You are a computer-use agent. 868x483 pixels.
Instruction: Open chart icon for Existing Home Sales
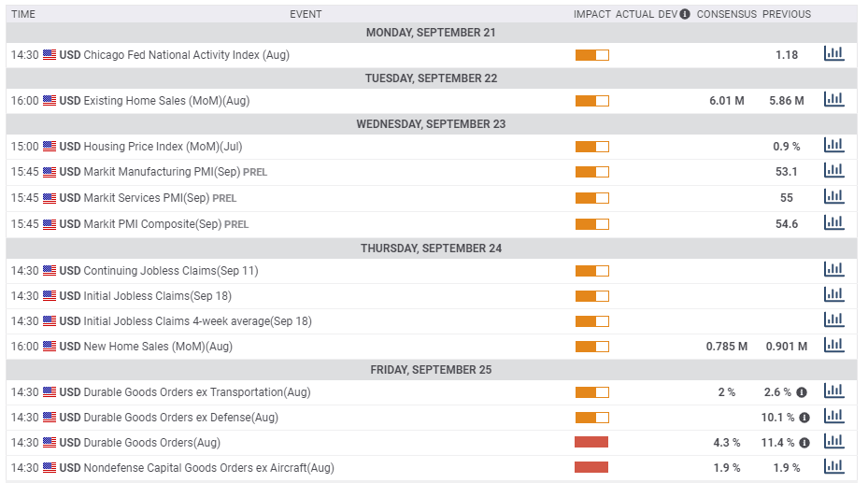pos(833,100)
